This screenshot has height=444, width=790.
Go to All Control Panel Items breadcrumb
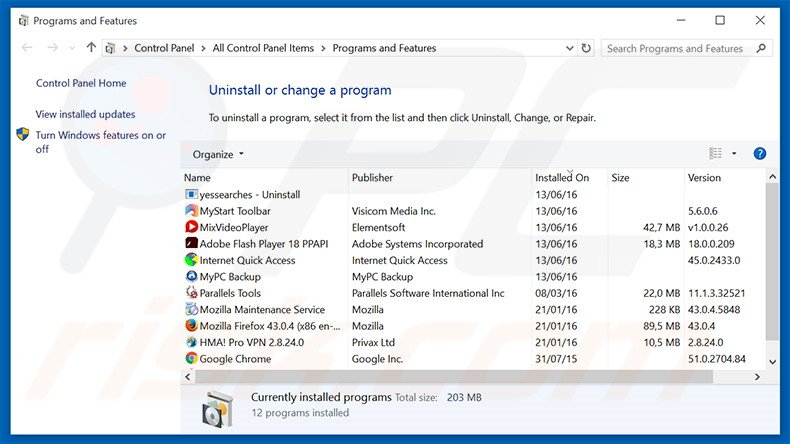pos(263,48)
